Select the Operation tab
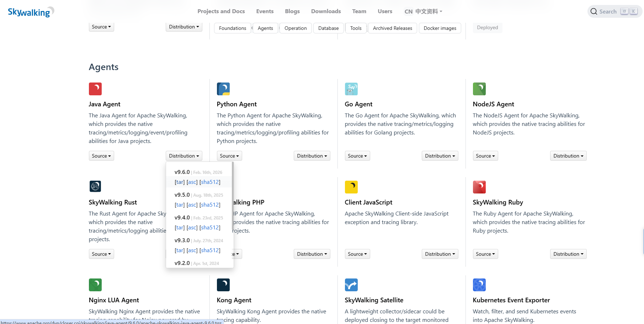This screenshot has height=324, width=644. point(296,28)
